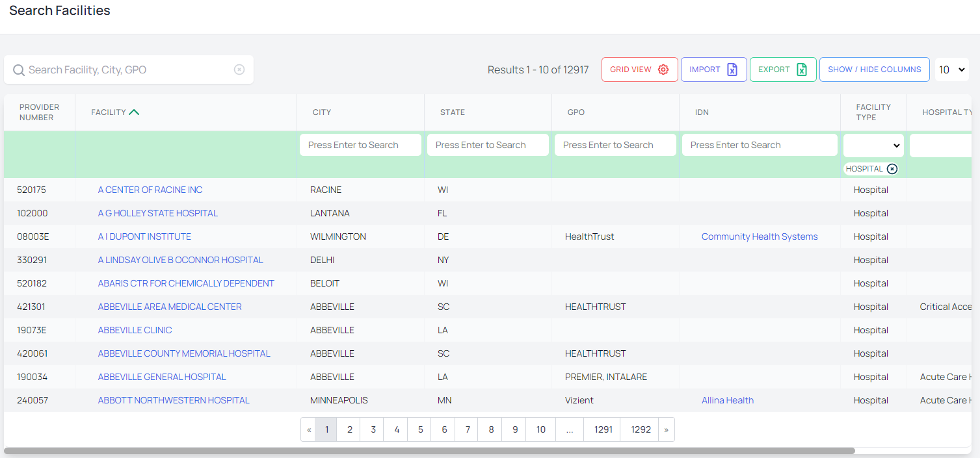This screenshot has height=458, width=980.
Task: Open Abbott Northwestern Hospital facility link
Action: click(x=174, y=400)
